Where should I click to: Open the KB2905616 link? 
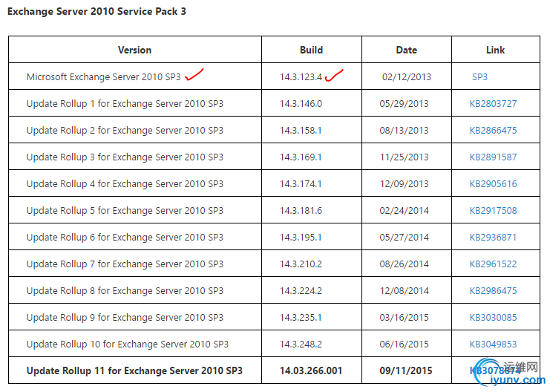493,183
